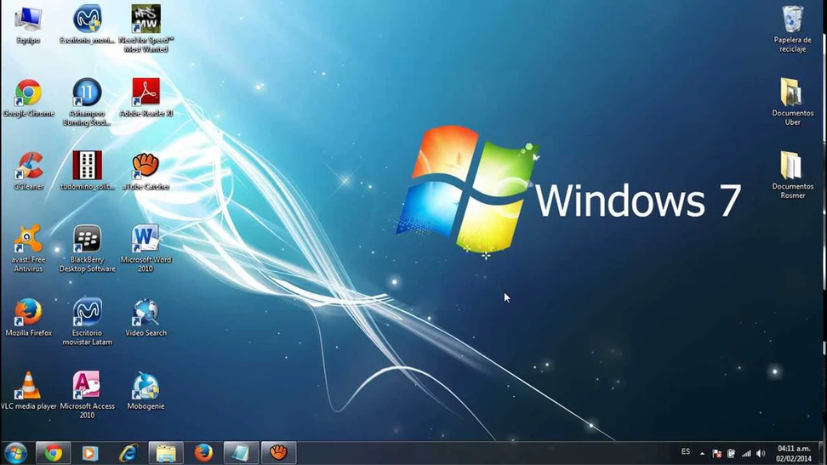Open Microsoft Access 2010 shortcut
This screenshot has height=465, width=827.
point(87,385)
